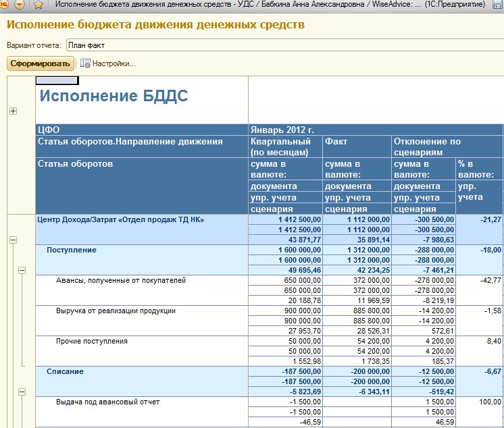Click the Факт column header cell
Viewport: 504px width, 428px height.
(x=357, y=146)
